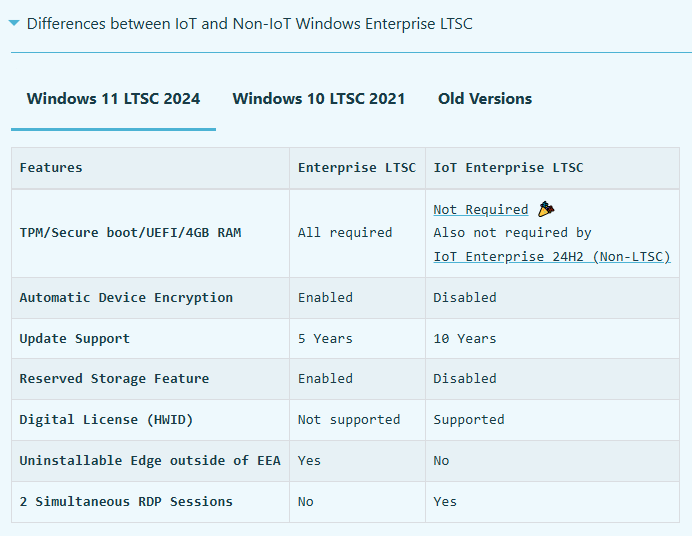Click the Automatic Device Encryption row label
The width and height of the screenshot is (692, 536).
pos(126,298)
